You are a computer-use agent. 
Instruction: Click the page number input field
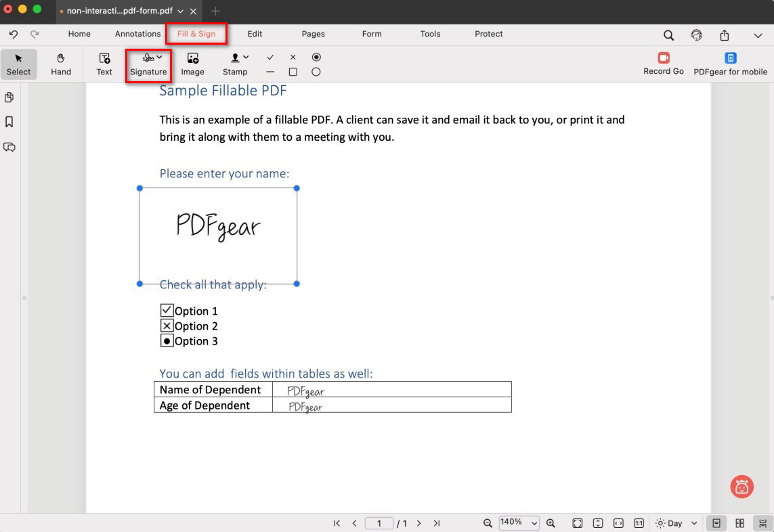coord(380,523)
